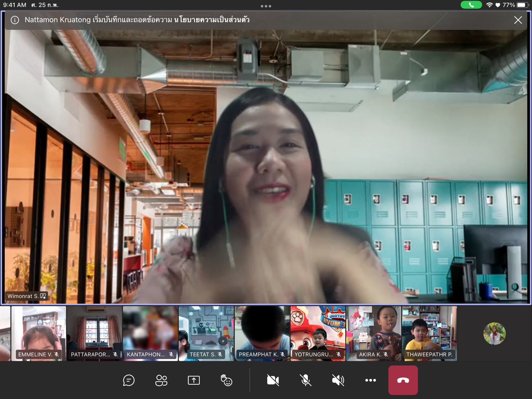Viewport: 532px width, 399px height.
Task: Tap the three dots at top center
Action: 266,6
